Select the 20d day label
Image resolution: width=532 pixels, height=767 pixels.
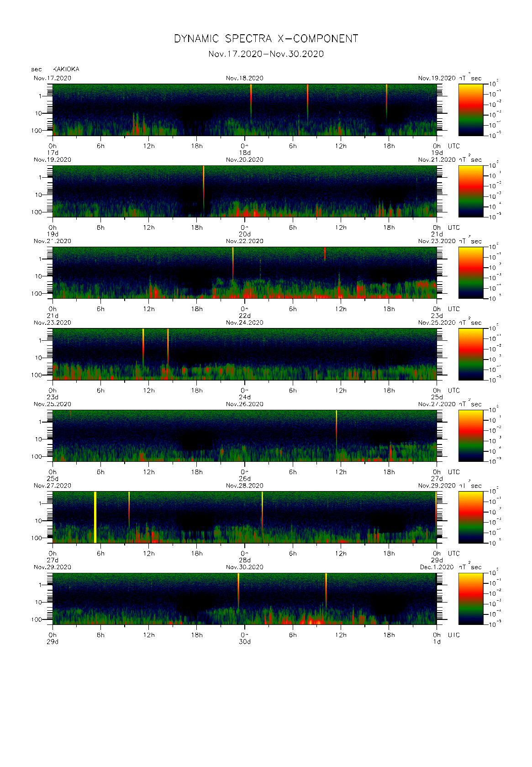[245, 234]
